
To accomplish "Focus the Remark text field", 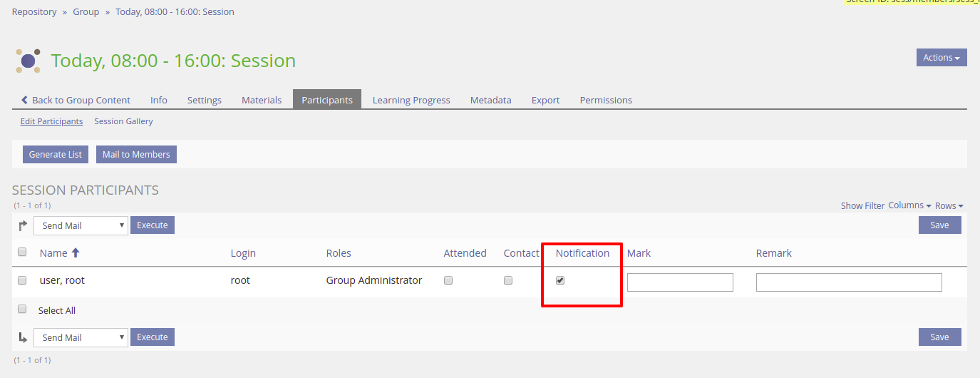I will coord(848,282).
